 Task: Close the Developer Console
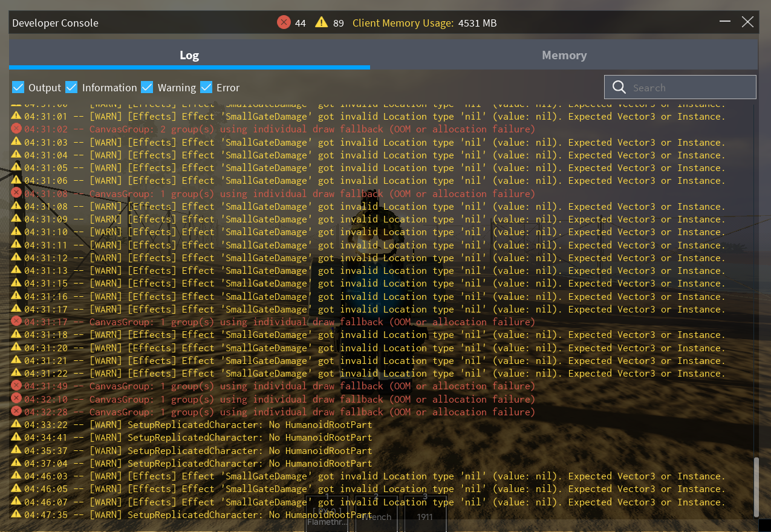coord(747,22)
